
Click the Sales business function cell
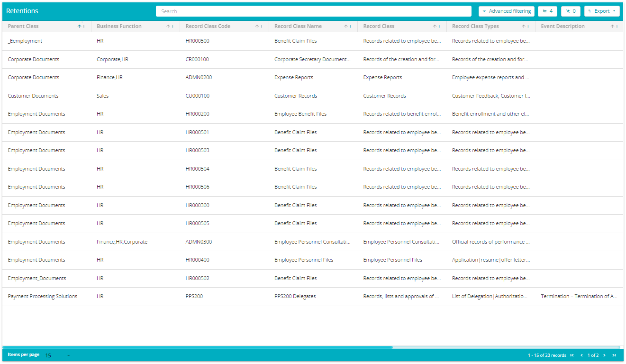[x=102, y=96]
